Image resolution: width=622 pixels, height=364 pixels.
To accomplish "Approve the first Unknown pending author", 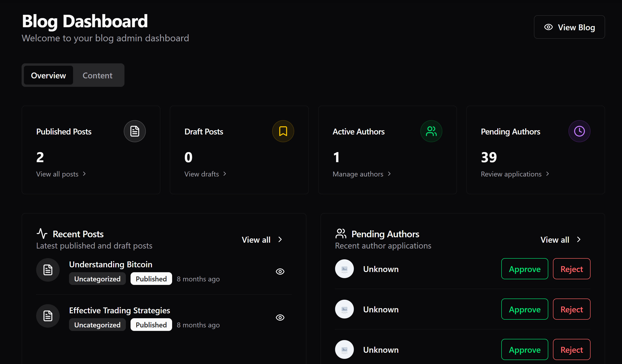I will (x=525, y=269).
